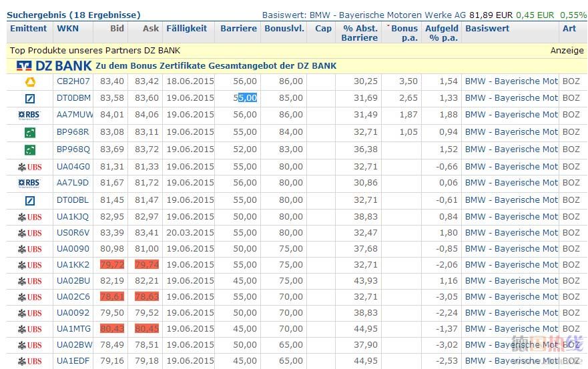The image size is (588, 369).
Task: Click the Anzeige label
Action: [x=567, y=51]
